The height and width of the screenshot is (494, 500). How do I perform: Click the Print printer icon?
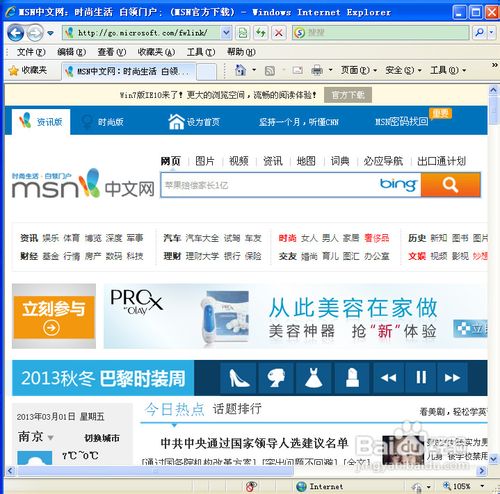[317, 70]
